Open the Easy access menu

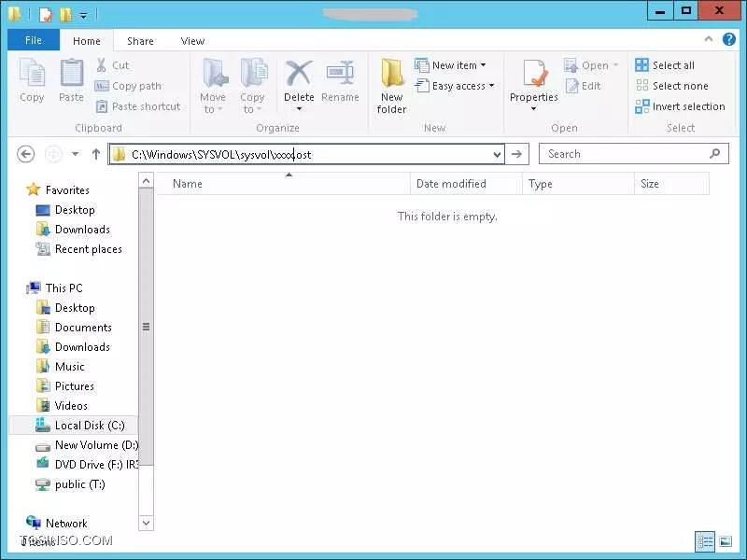455,86
